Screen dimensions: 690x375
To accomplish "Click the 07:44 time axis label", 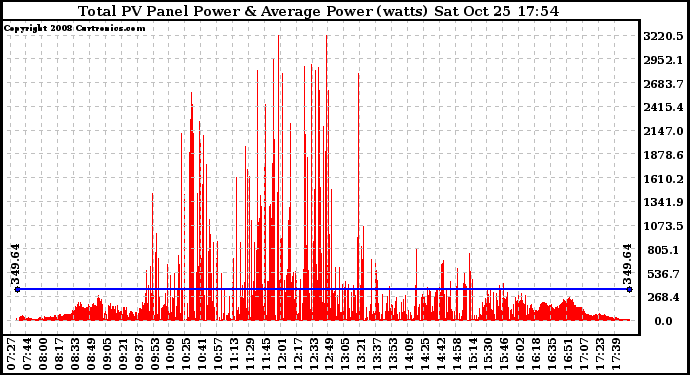I will click(x=27, y=354).
